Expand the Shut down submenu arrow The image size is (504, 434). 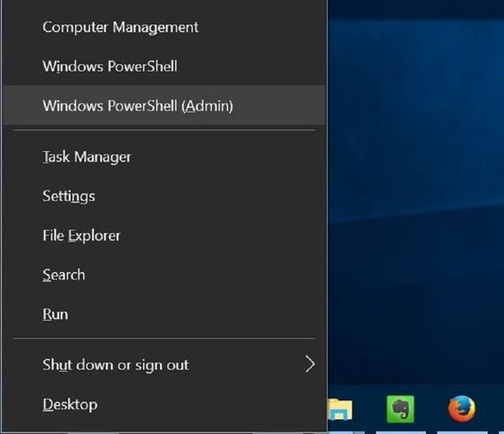pos(309,364)
